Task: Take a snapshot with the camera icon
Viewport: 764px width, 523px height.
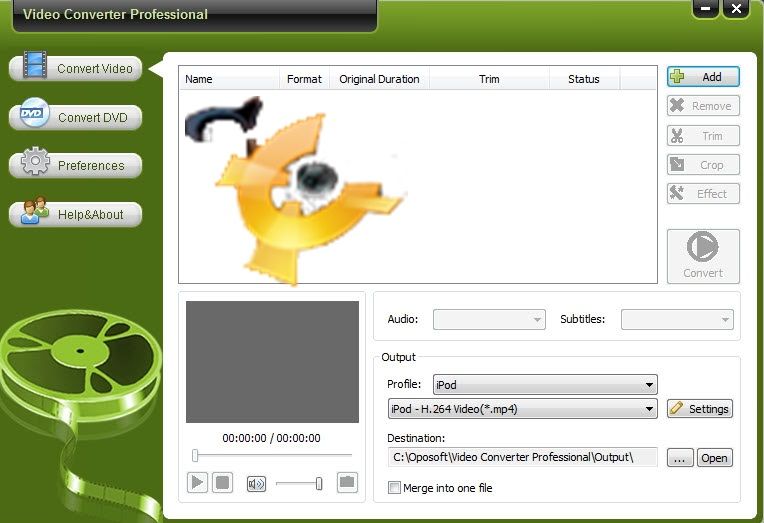Action: (347, 483)
